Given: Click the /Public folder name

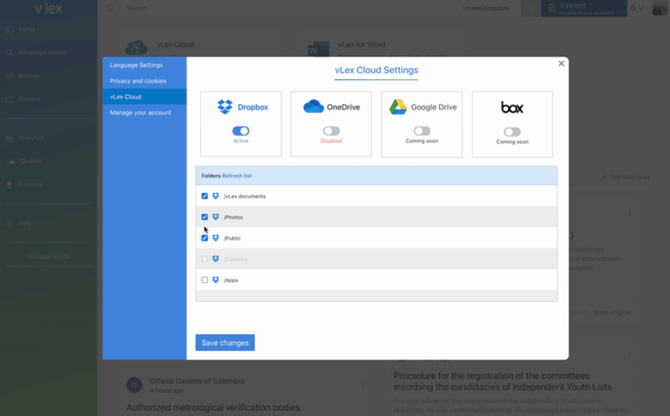Looking at the screenshot, I should click(232, 238).
